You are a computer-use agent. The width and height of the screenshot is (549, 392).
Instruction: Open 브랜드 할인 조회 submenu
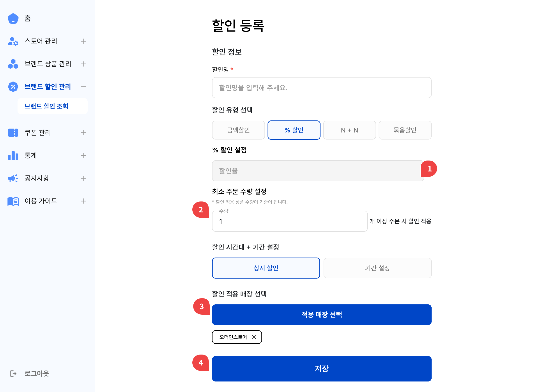52,106
